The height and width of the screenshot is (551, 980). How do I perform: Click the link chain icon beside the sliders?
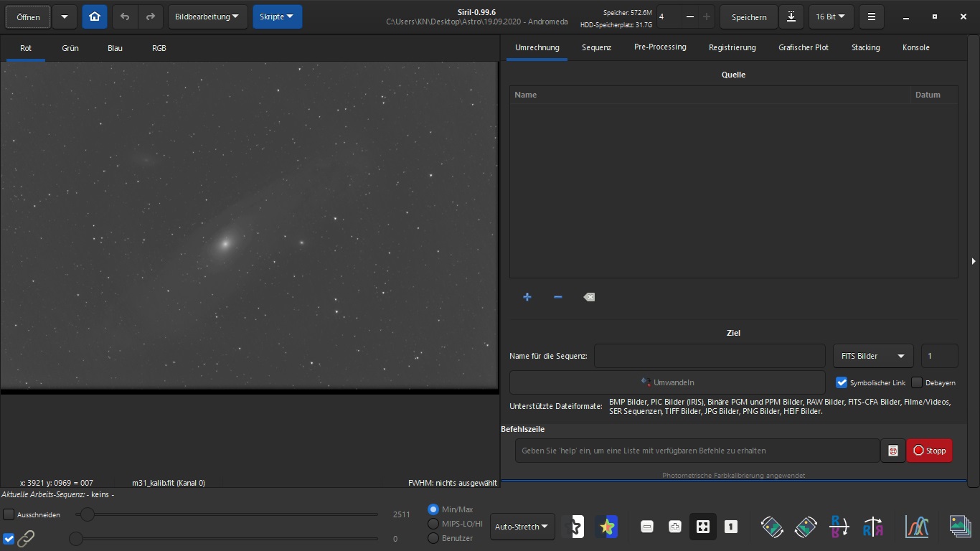(x=26, y=538)
